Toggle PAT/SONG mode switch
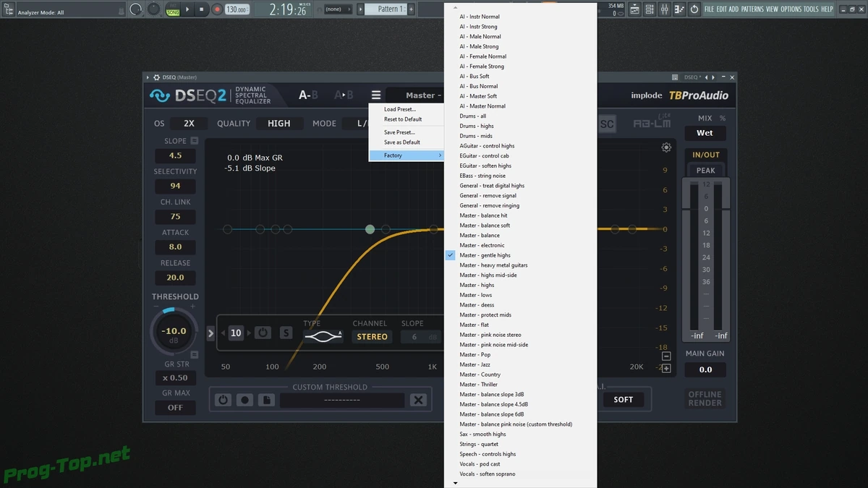Viewport: 868px width, 488px height. (x=173, y=9)
